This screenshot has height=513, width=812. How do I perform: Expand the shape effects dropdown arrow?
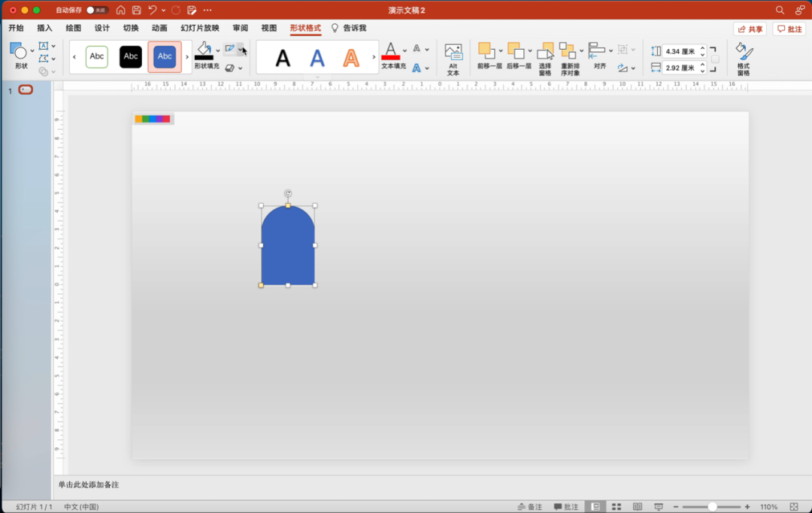click(241, 68)
